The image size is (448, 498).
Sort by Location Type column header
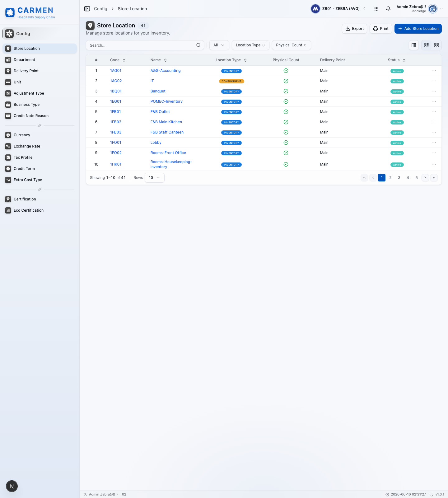[231, 60]
